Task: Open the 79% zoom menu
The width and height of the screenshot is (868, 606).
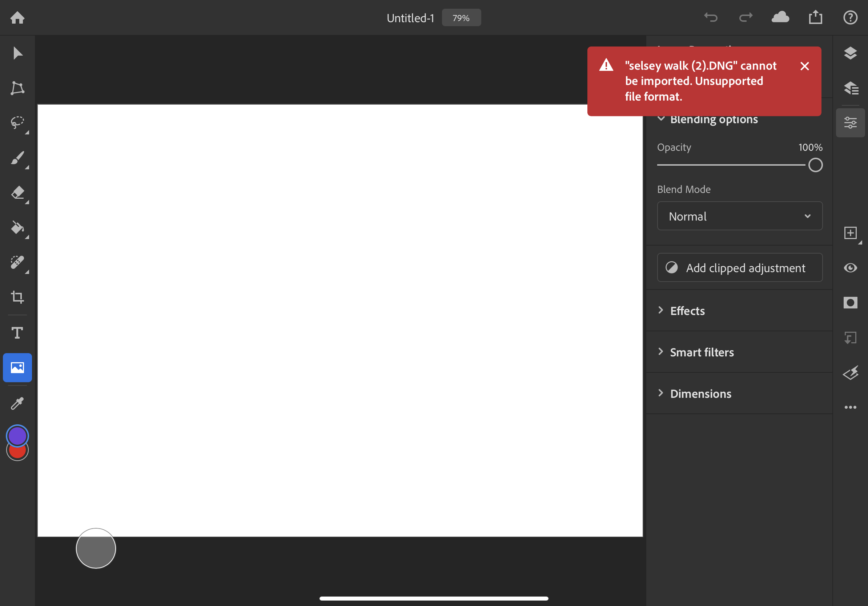Action: pyautogui.click(x=461, y=18)
